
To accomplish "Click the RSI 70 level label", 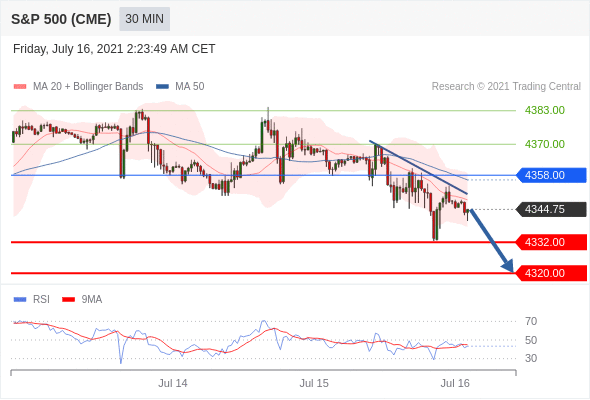I will 531,321.
